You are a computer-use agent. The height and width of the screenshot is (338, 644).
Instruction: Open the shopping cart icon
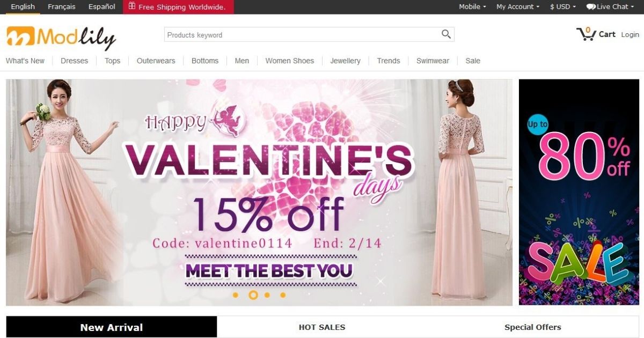(586, 34)
